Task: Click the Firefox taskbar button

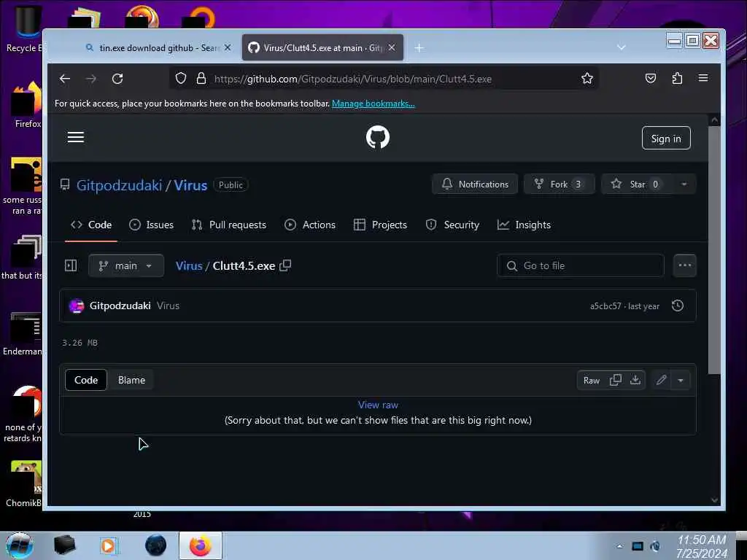Action: (x=201, y=545)
